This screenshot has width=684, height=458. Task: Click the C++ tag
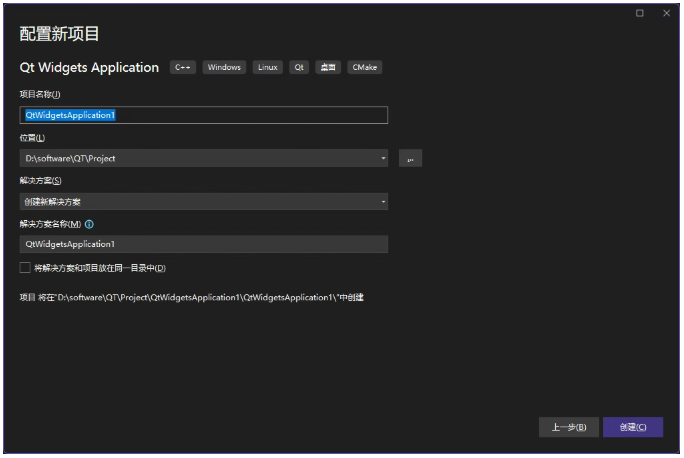coord(183,67)
